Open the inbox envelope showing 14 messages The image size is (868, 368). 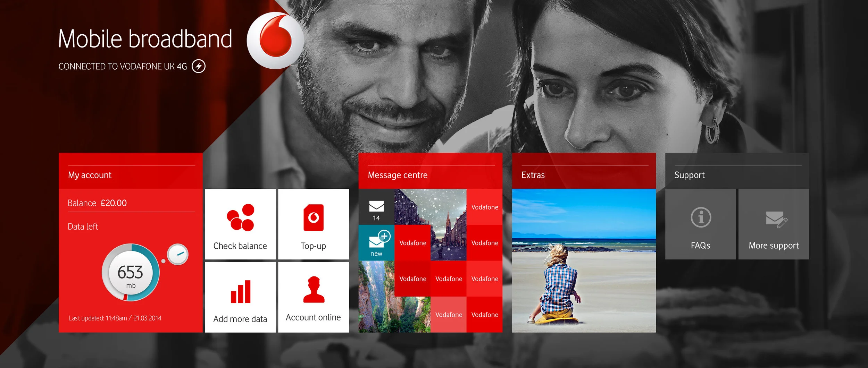376,207
